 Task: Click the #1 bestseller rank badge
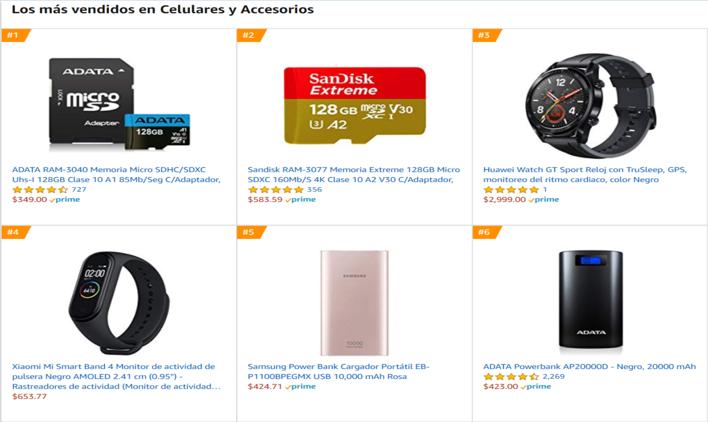(14, 36)
